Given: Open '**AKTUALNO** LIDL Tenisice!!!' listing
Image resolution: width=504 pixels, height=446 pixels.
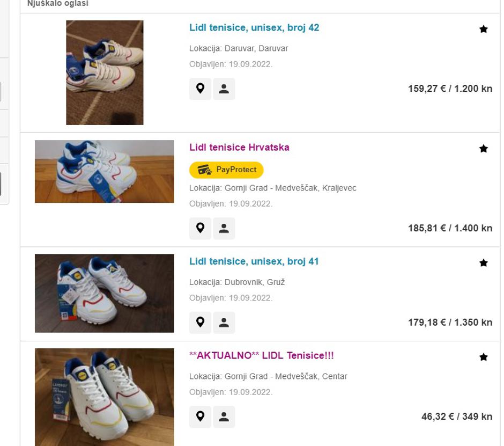Looking at the screenshot, I should (x=262, y=356).
